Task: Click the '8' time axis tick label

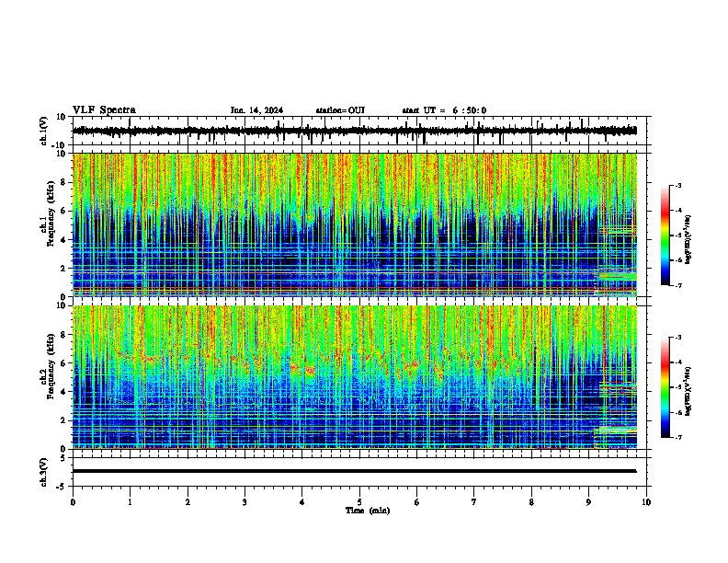Action: coord(531,502)
